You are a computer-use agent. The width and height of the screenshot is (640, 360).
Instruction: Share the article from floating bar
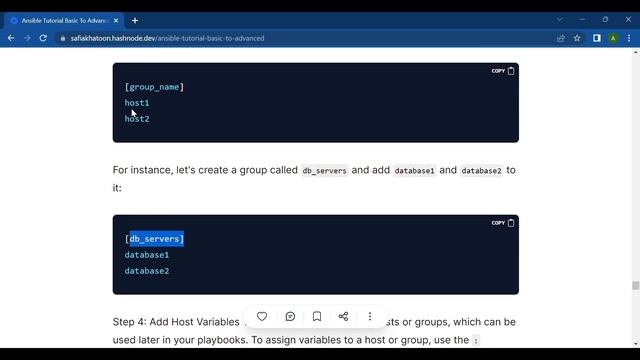click(x=343, y=316)
